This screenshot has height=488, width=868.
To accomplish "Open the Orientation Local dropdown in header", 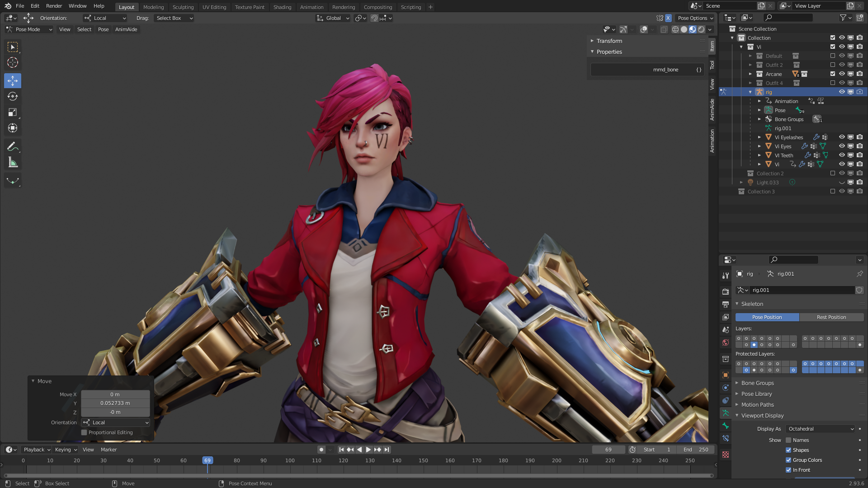I will click(105, 18).
